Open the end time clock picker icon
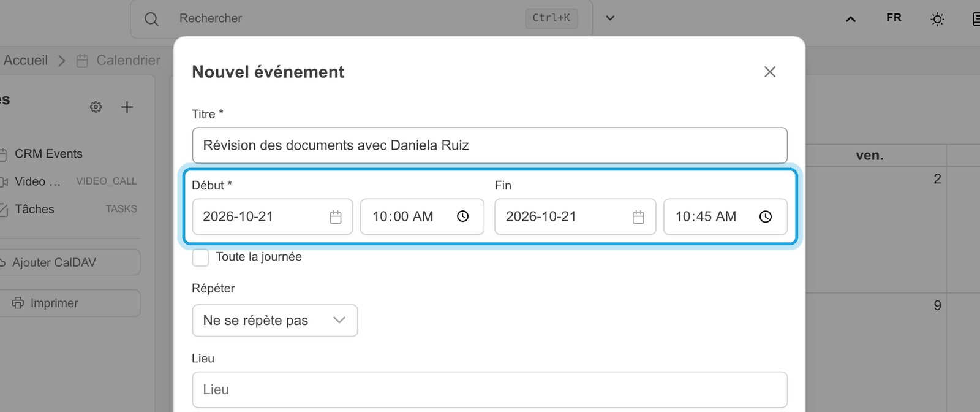This screenshot has height=412, width=980. (x=766, y=216)
